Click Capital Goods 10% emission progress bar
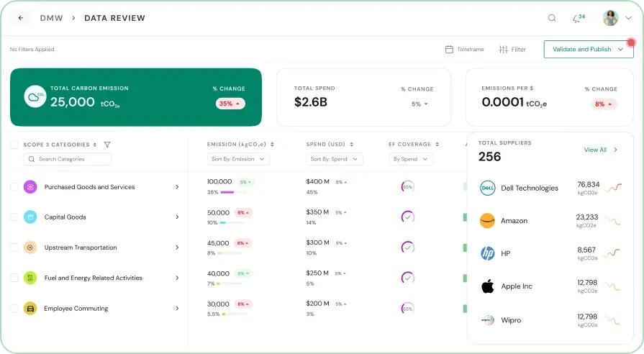 point(232,222)
